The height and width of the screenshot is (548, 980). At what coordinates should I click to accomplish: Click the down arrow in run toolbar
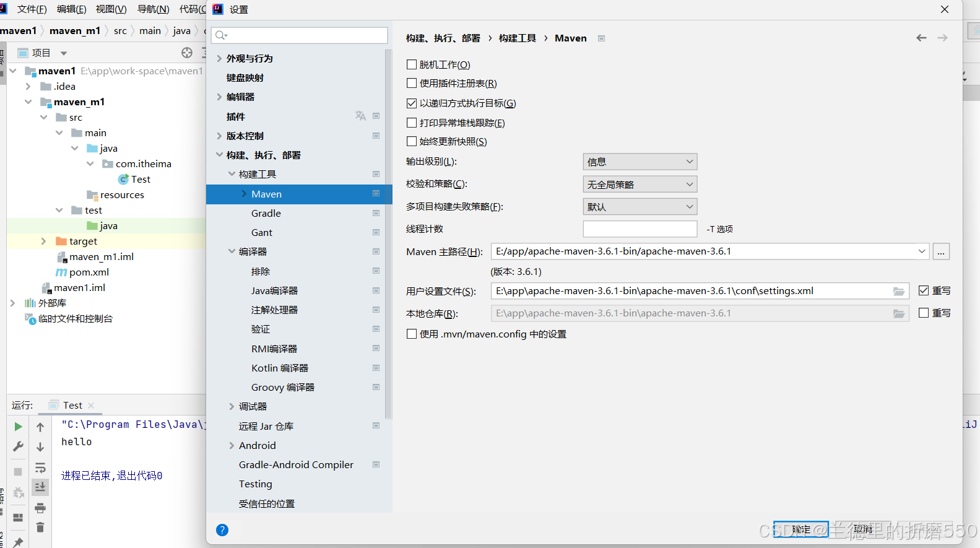[40, 446]
